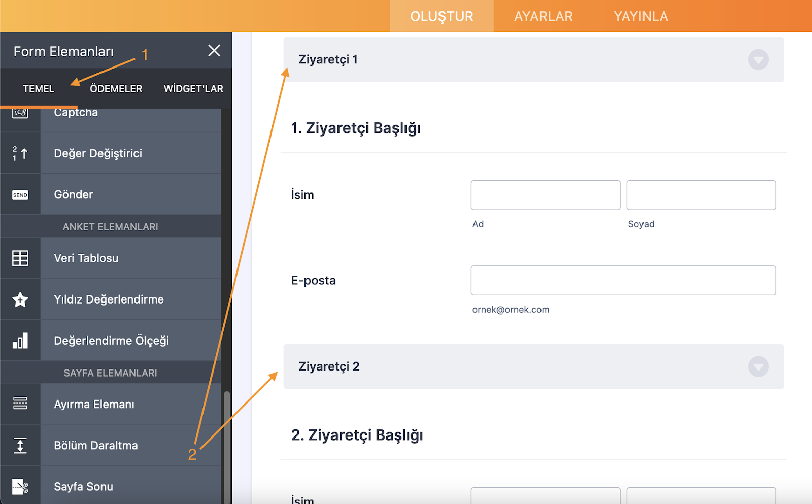Screen dimensions: 812x504
Task: Add the Bölüm Daraltma element
Action: click(x=111, y=445)
